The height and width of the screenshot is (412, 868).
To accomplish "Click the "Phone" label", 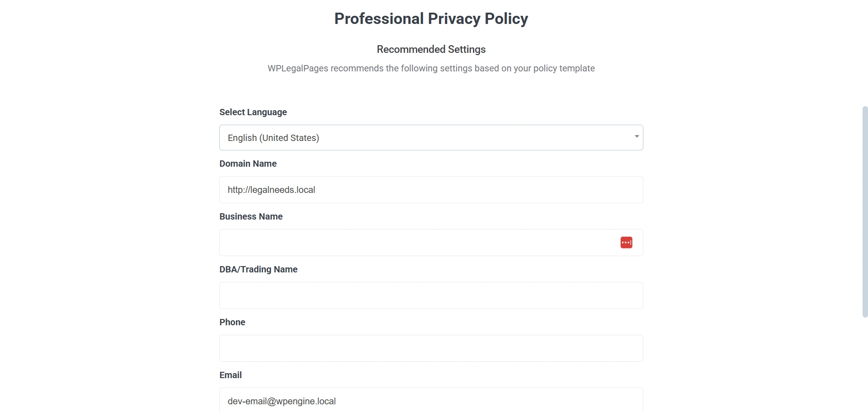I will point(232,322).
